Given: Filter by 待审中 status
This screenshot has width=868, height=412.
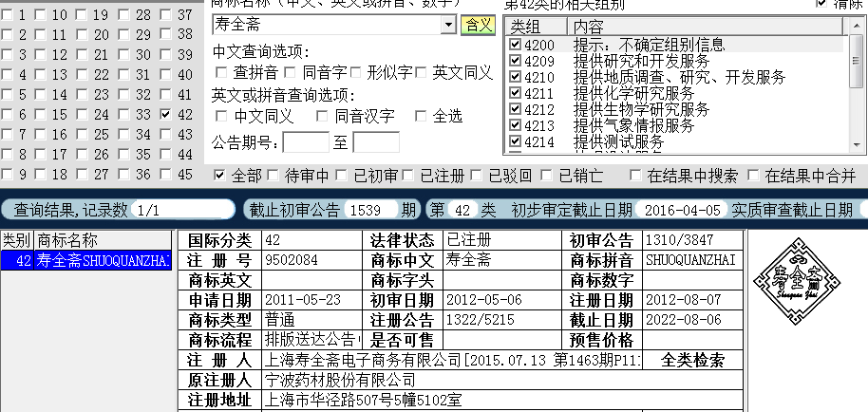Looking at the screenshot, I should click(273, 176).
